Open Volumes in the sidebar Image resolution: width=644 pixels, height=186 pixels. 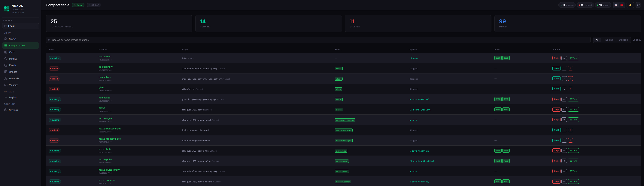click(14, 85)
